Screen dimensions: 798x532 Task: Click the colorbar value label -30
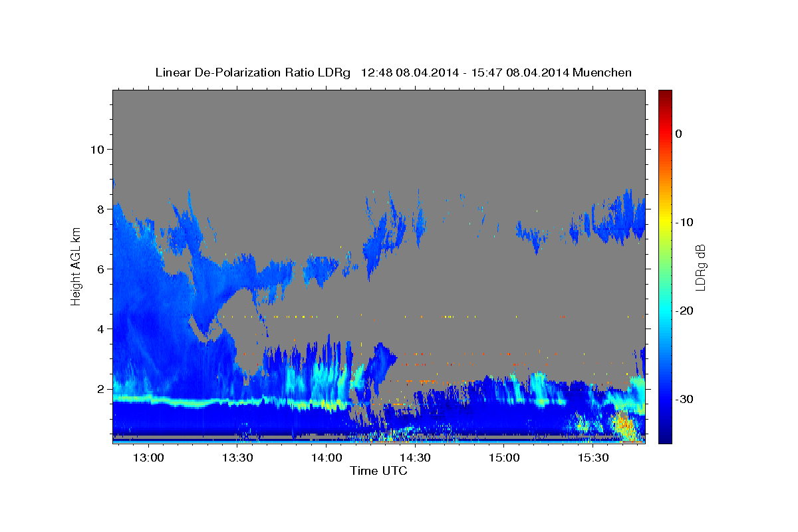click(684, 399)
